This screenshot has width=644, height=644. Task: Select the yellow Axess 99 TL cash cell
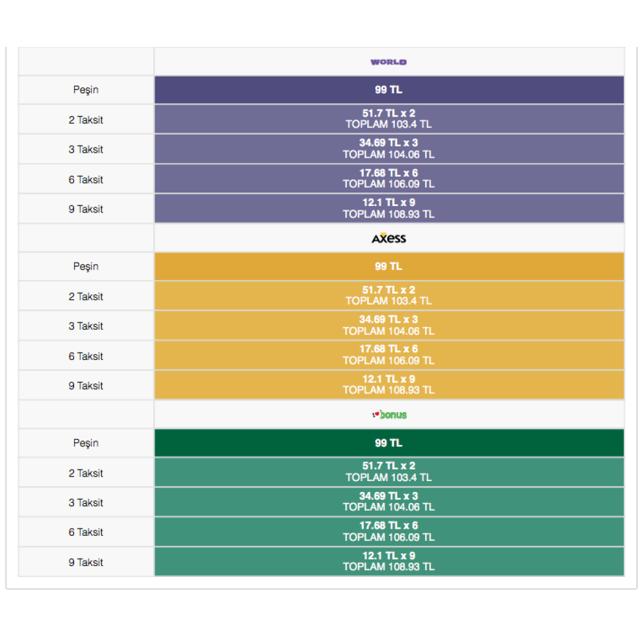tap(388, 266)
